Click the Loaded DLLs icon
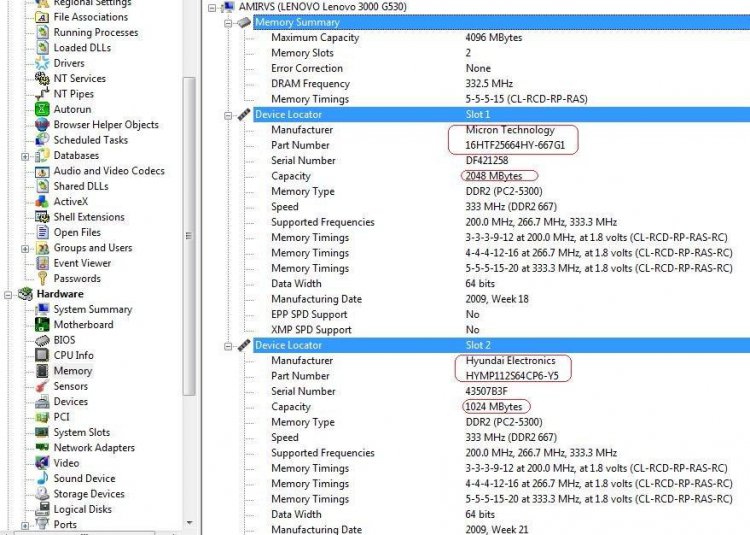 [x=42, y=48]
